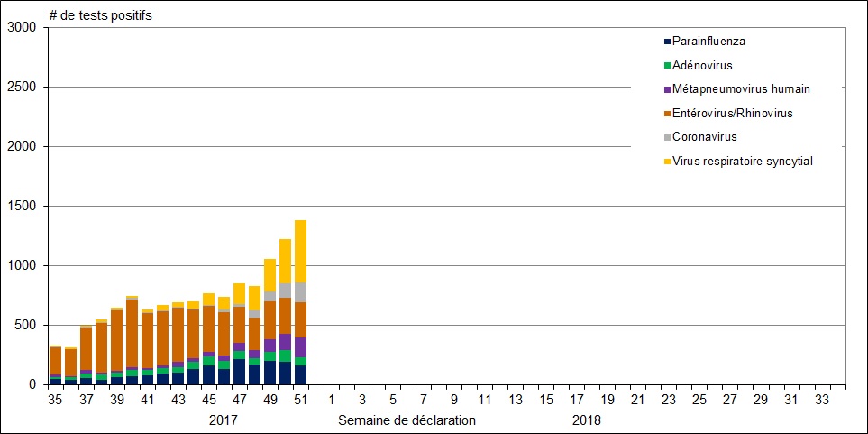Image resolution: width=868 pixels, height=434 pixels.
Task: Click the orange Entérovirus/Rhinovirus legend swatch
Action: coord(667,114)
